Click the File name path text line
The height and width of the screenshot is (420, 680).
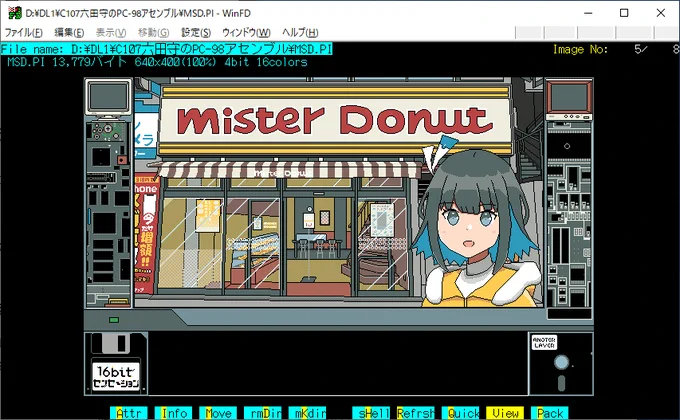point(167,49)
